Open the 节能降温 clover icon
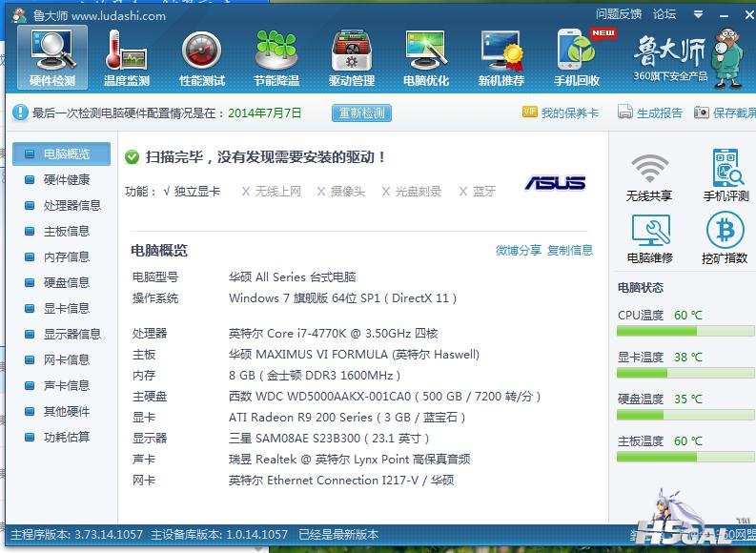The height and width of the screenshot is (553, 756). (276, 57)
